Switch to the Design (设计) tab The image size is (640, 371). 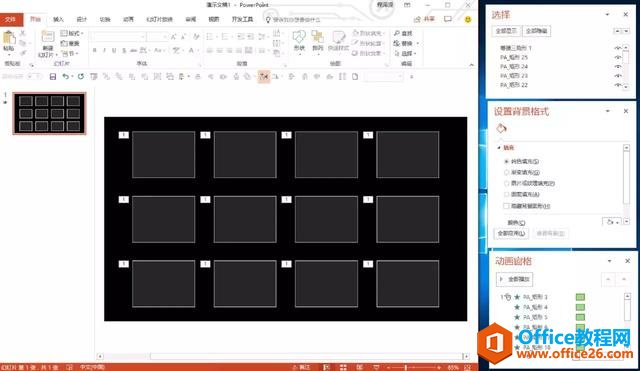(82, 19)
